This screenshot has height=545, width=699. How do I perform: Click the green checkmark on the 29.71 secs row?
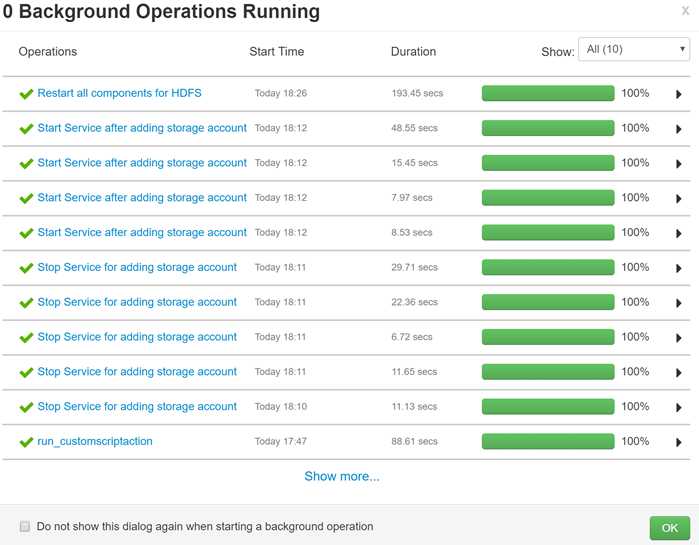tap(26, 267)
